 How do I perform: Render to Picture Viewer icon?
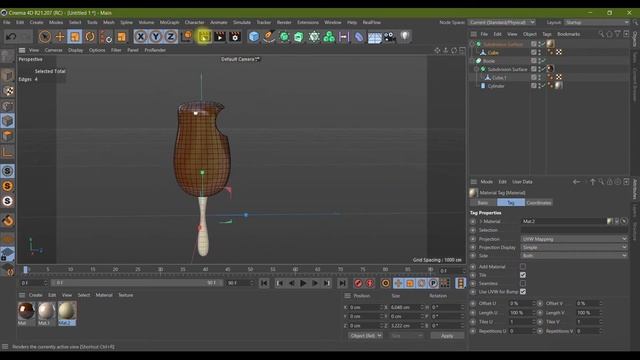(220, 37)
